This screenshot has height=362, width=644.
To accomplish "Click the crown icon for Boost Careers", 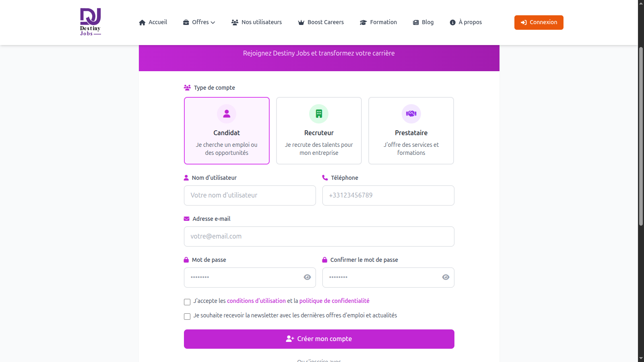I will click(x=301, y=23).
